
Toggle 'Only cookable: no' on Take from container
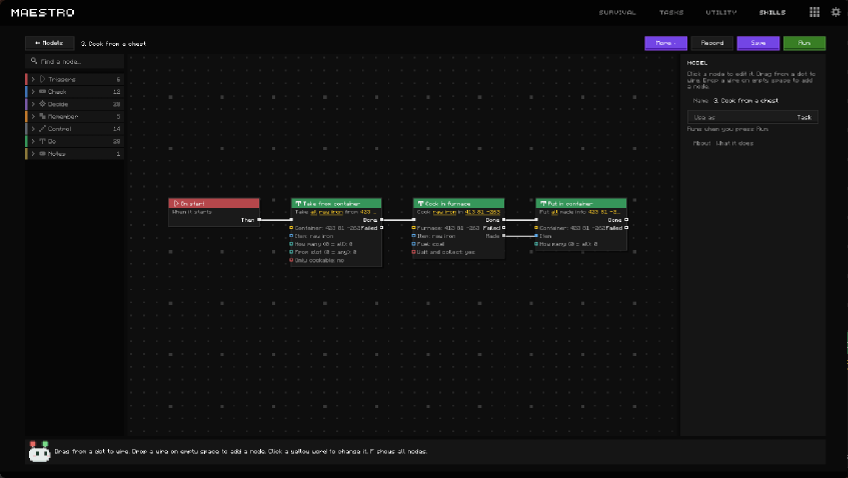click(x=320, y=260)
